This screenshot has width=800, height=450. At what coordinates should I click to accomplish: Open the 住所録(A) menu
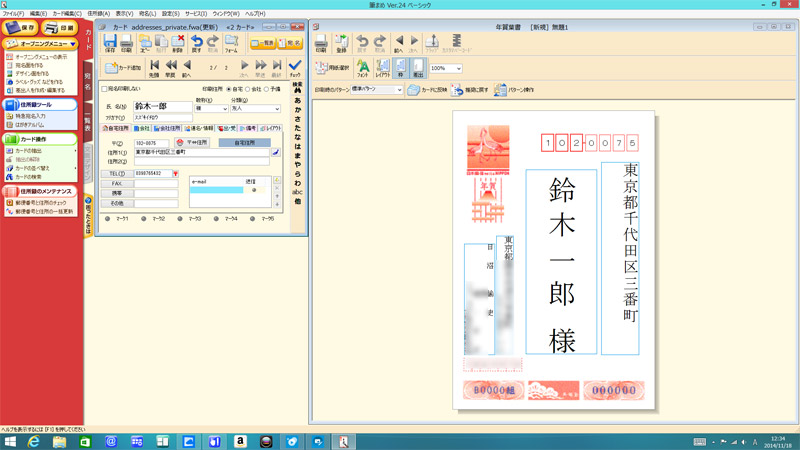click(98, 14)
